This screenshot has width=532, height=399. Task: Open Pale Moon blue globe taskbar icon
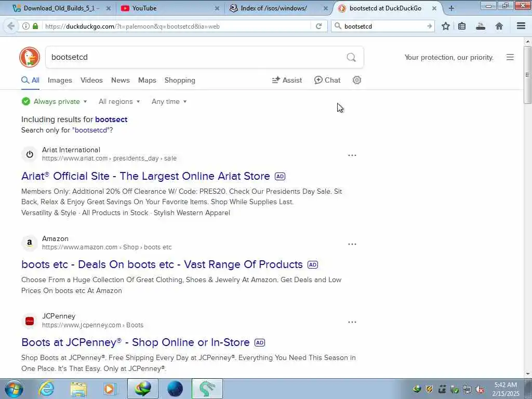pos(175,389)
